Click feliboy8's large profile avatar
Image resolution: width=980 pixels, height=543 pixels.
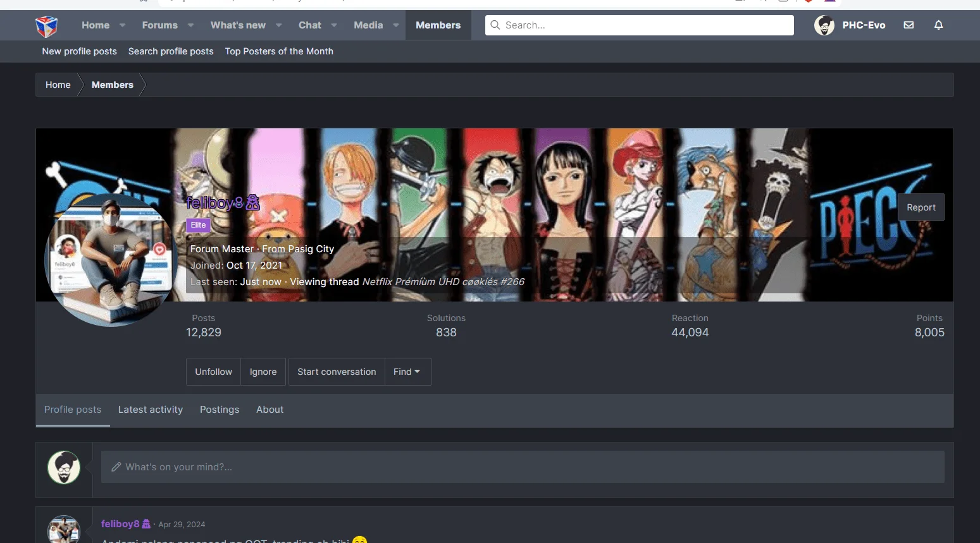(x=111, y=260)
